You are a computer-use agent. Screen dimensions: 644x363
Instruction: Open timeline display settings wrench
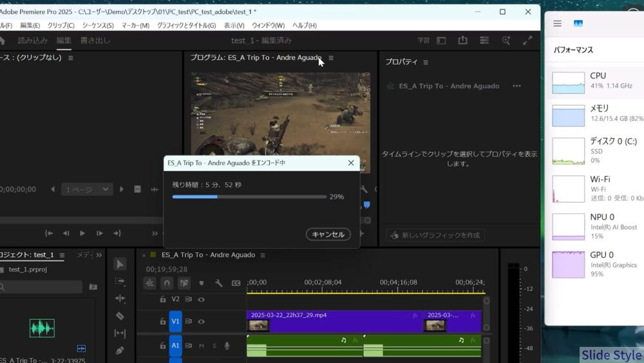(218, 283)
